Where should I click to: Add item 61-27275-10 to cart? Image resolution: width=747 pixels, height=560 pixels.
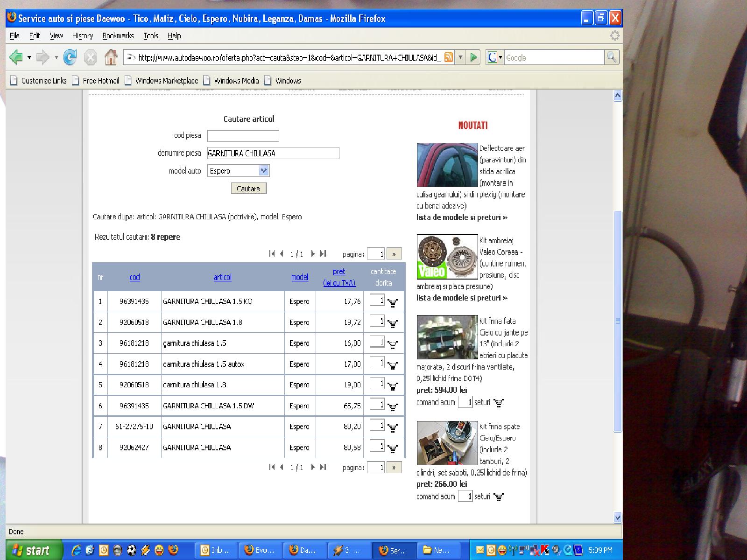point(393,427)
